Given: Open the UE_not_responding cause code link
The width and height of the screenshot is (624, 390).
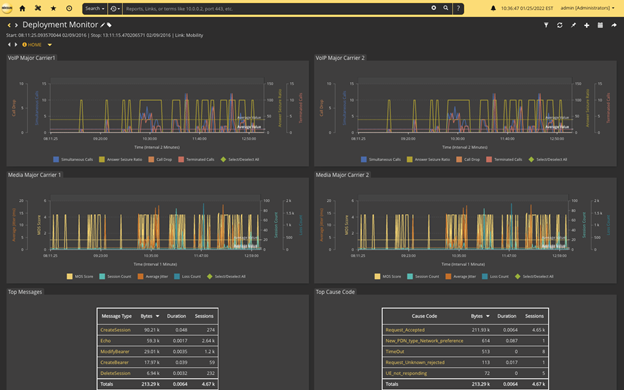Looking at the screenshot, I should click(x=406, y=373).
